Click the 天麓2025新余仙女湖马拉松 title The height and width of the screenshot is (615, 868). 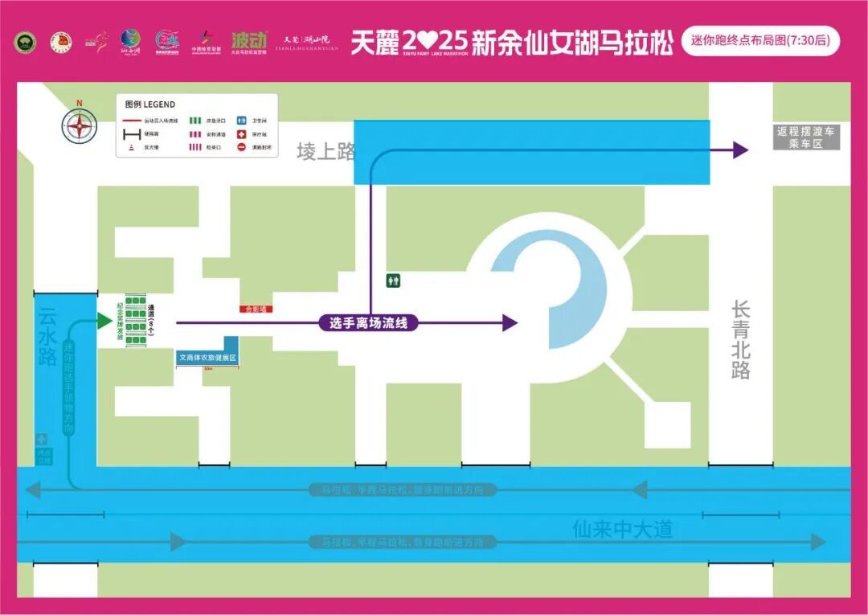[x=512, y=42]
